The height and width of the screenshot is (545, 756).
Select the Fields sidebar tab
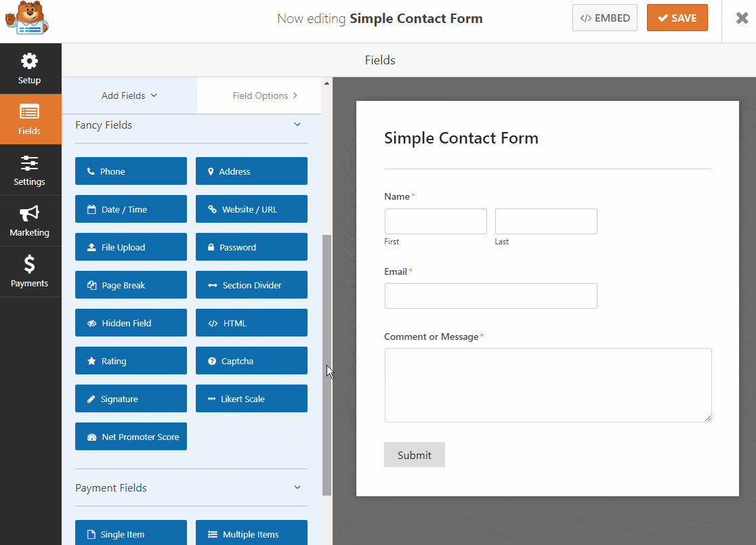30,119
